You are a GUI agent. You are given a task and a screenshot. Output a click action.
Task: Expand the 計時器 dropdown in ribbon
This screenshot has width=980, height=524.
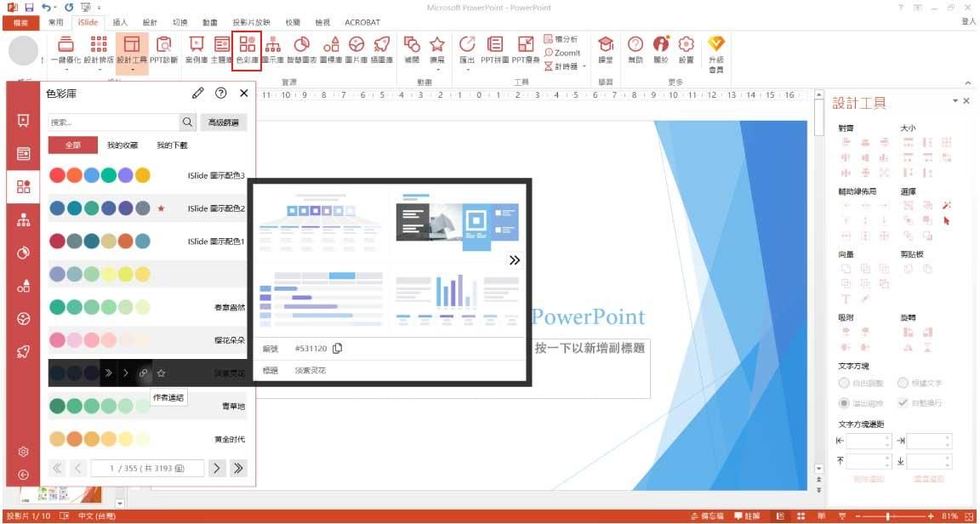(583, 66)
